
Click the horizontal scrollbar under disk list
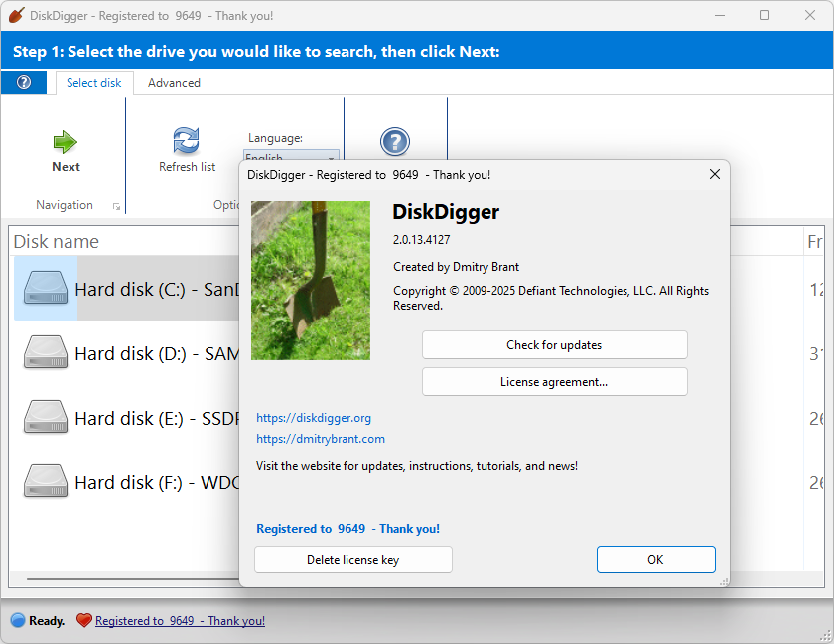pos(133,578)
